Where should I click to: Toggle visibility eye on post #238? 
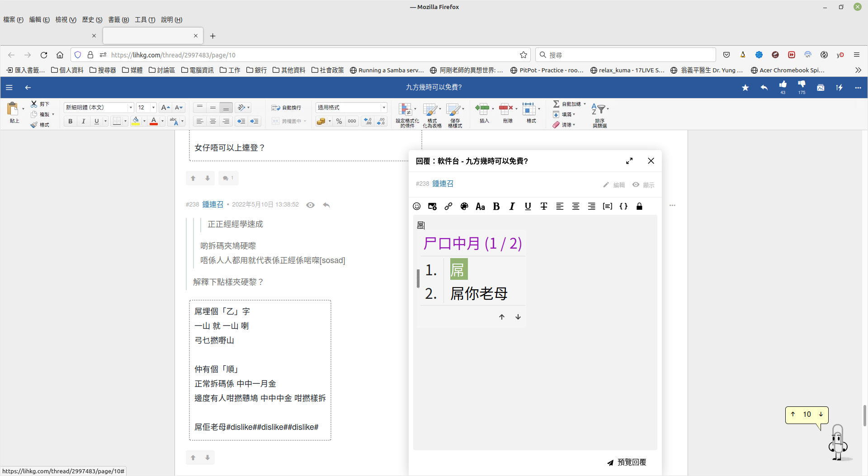point(310,205)
